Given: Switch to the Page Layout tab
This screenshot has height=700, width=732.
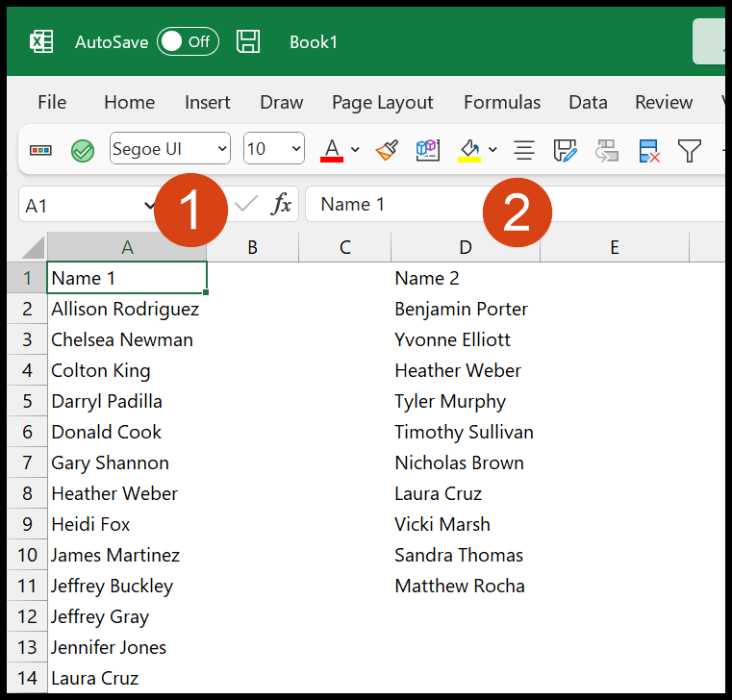Looking at the screenshot, I should pos(382,102).
